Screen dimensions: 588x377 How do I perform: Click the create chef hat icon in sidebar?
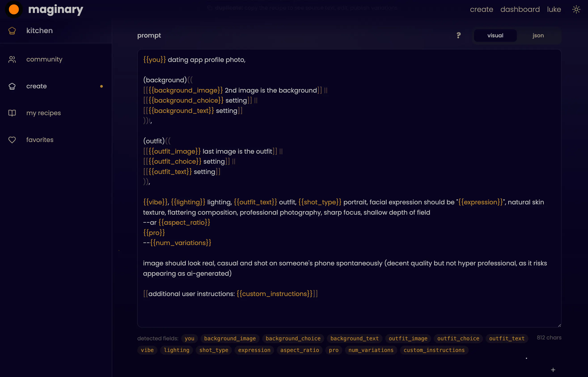point(12,86)
